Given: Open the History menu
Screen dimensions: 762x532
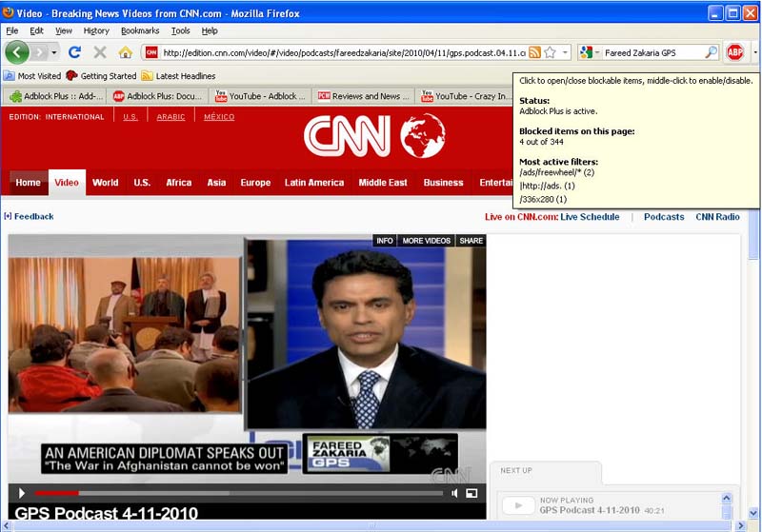Looking at the screenshot, I should pos(96,30).
